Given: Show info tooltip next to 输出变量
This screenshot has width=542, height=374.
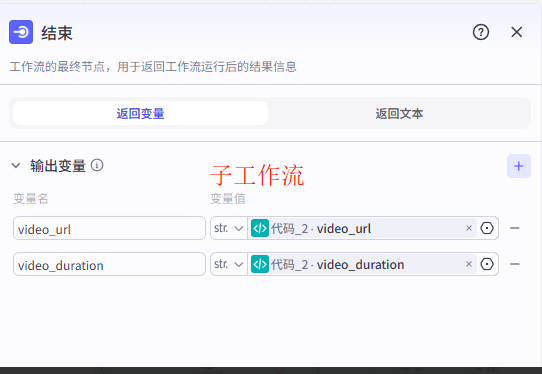Looking at the screenshot, I should pyautogui.click(x=97, y=165).
